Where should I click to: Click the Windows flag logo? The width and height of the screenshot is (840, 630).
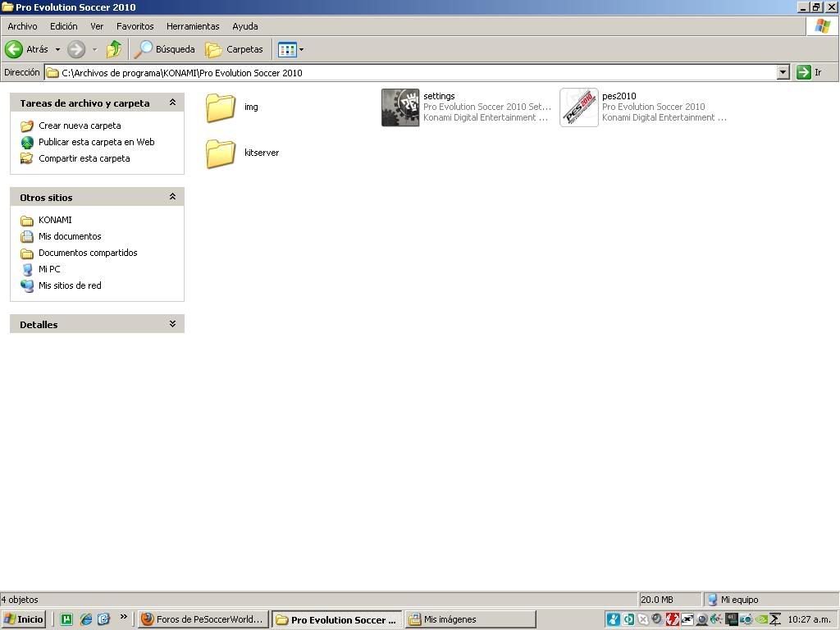[x=822, y=26]
